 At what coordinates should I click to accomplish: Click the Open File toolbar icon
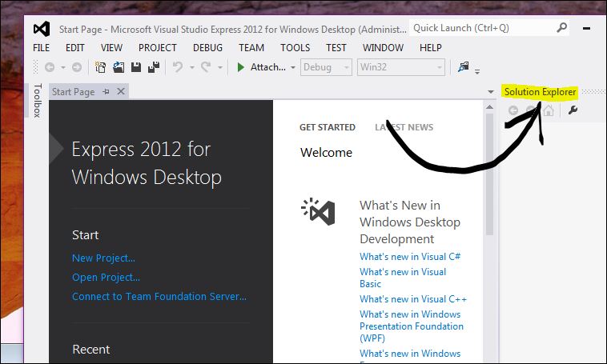(x=119, y=67)
